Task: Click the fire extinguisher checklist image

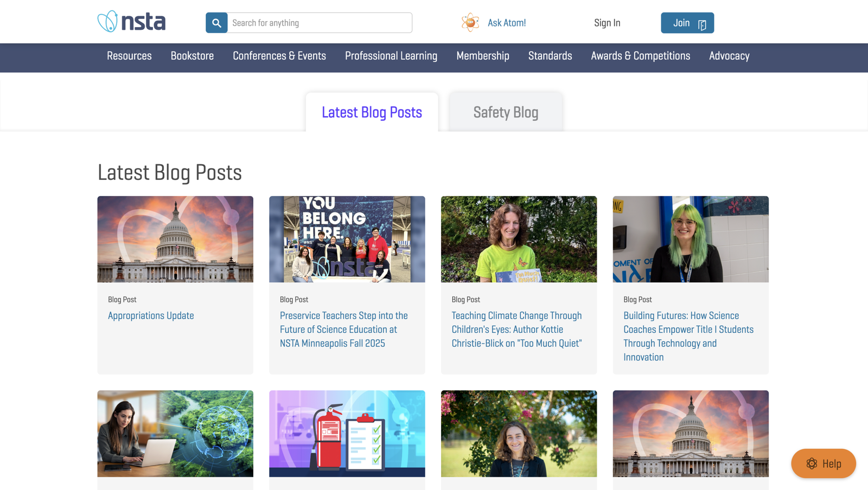Action: click(347, 433)
